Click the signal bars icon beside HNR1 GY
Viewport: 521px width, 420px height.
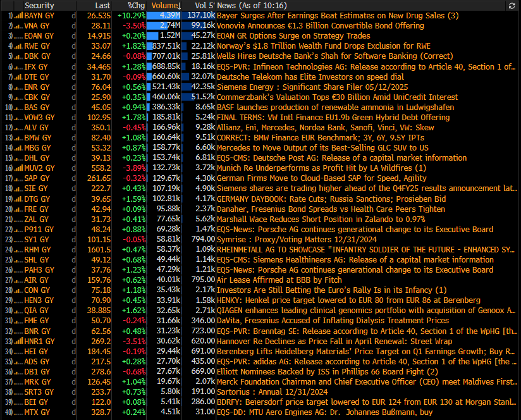pyautogui.click(x=18, y=342)
